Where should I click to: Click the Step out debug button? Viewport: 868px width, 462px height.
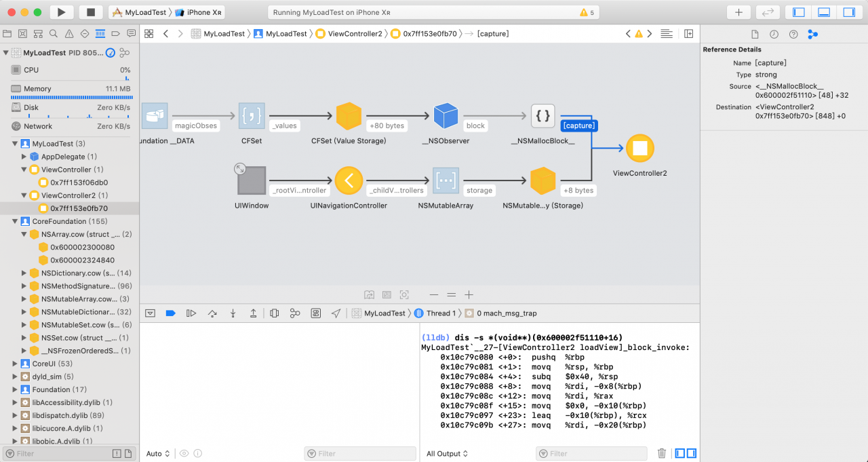coord(254,313)
